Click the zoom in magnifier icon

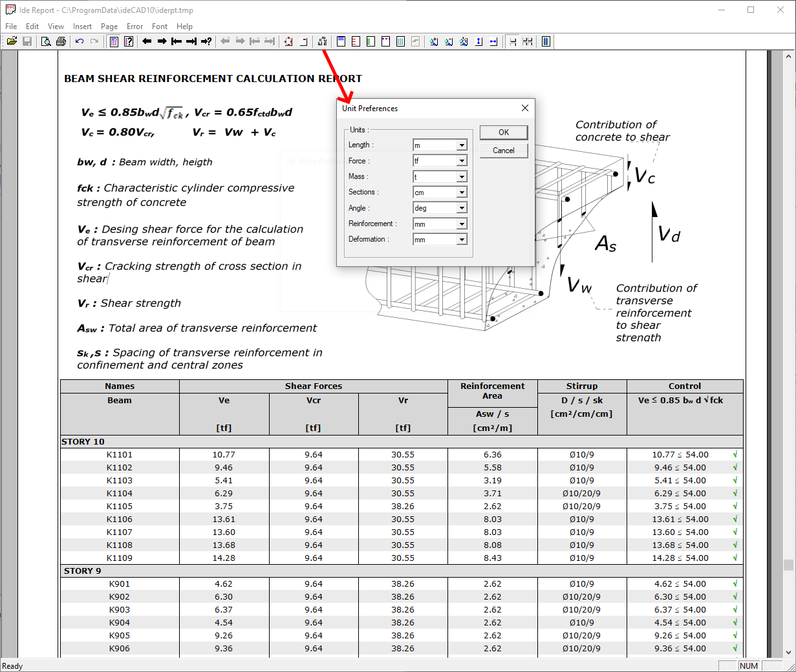point(434,41)
